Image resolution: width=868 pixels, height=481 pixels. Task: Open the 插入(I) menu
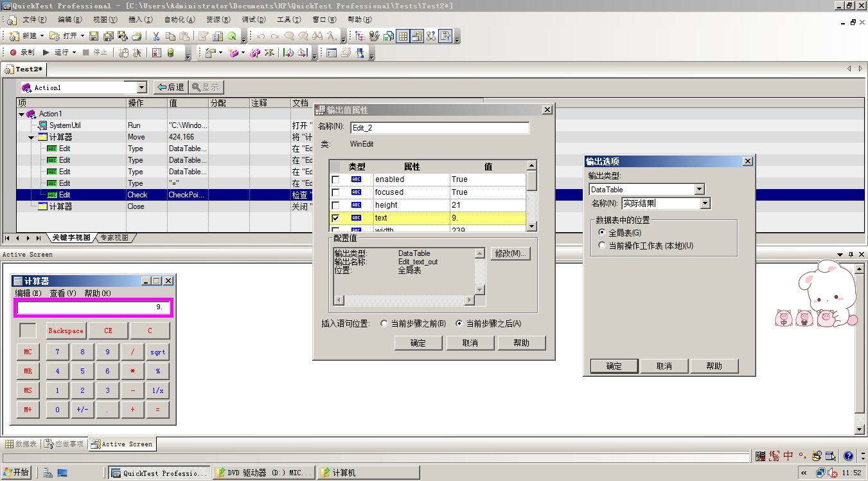coord(141,20)
